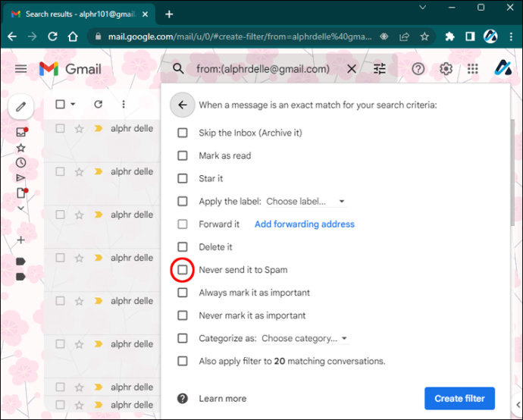Screen dimensions: 523x420
Task: Open the Snoozed clock sidebar icon
Action: pos(21,163)
